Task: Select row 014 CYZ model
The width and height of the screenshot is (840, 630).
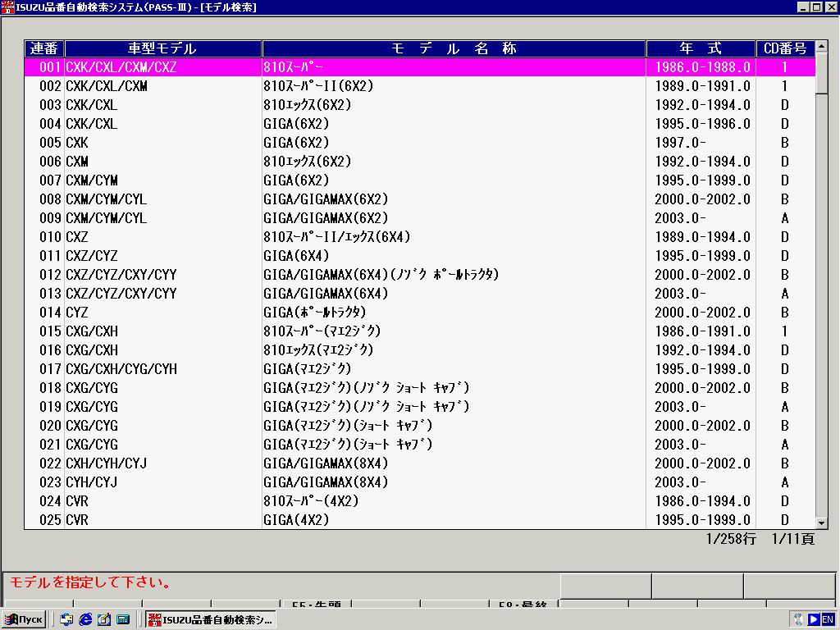Action: point(328,313)
